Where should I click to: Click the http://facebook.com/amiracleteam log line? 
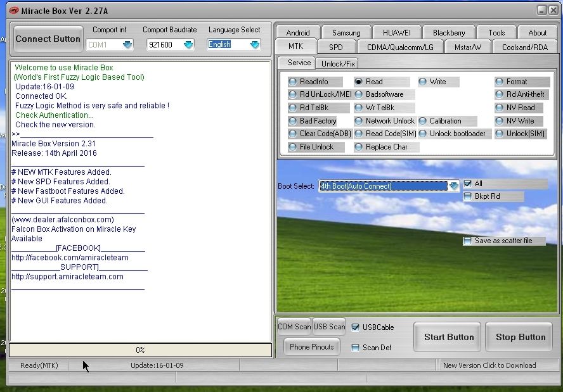[x=70, y=258]
